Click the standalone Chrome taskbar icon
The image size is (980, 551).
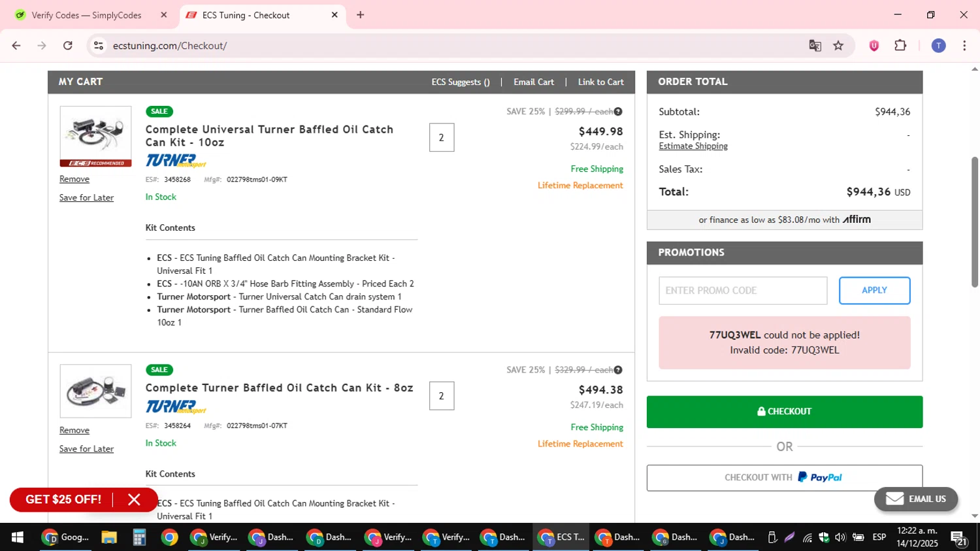coord(169,537)
